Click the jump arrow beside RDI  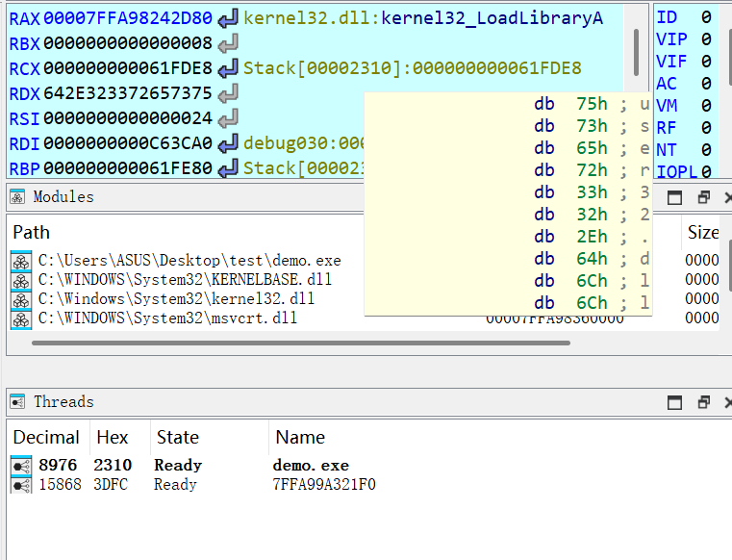coord(227,144)
